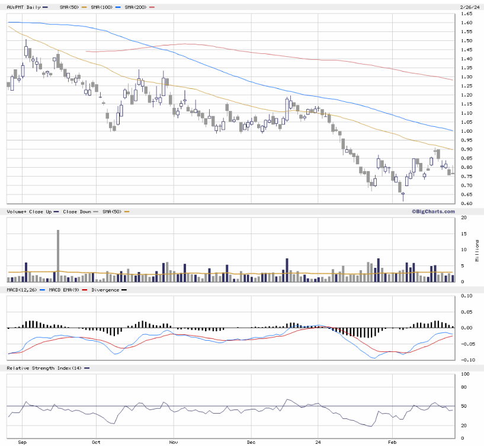Viewport: 484px width, 448px height.
Task: Click the tallest volume bar in September
Action: (58, 256)
